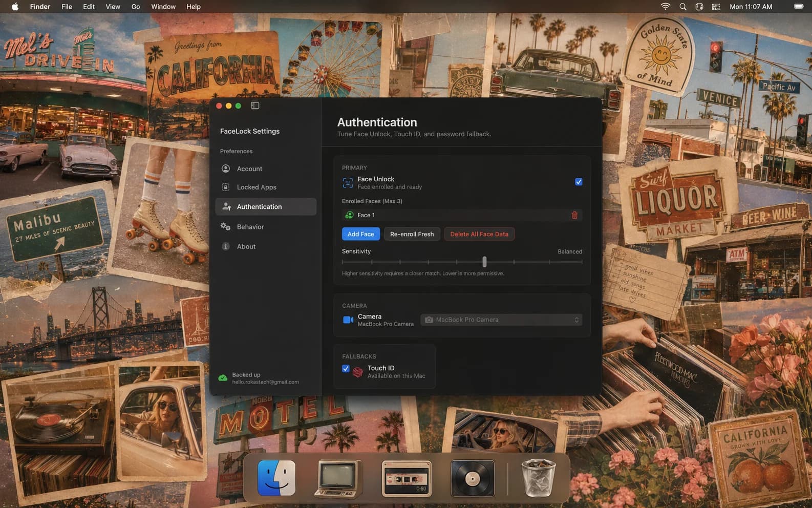
Task: Open Finder from the Dock
Action: [x=276, y=478]
